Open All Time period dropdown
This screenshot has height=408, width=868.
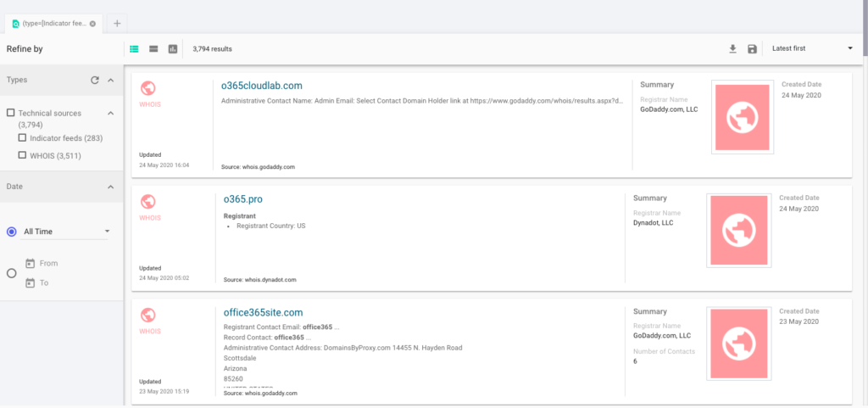pos(64,232)
